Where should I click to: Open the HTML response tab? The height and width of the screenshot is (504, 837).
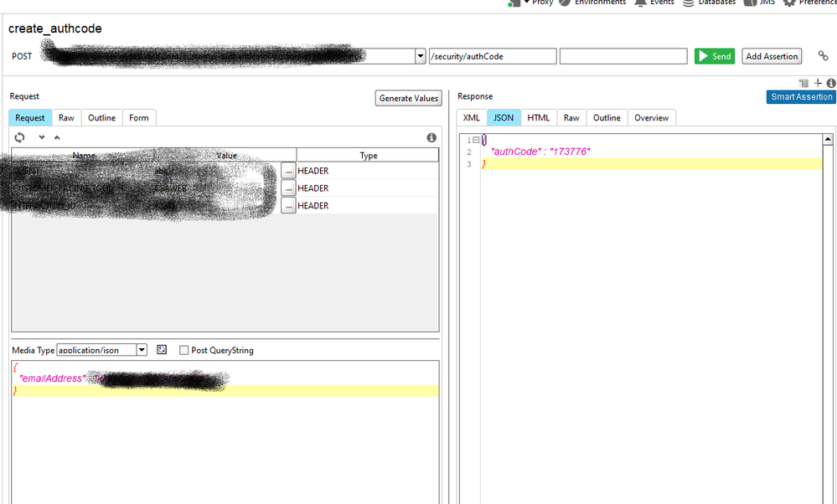(538, 117)
